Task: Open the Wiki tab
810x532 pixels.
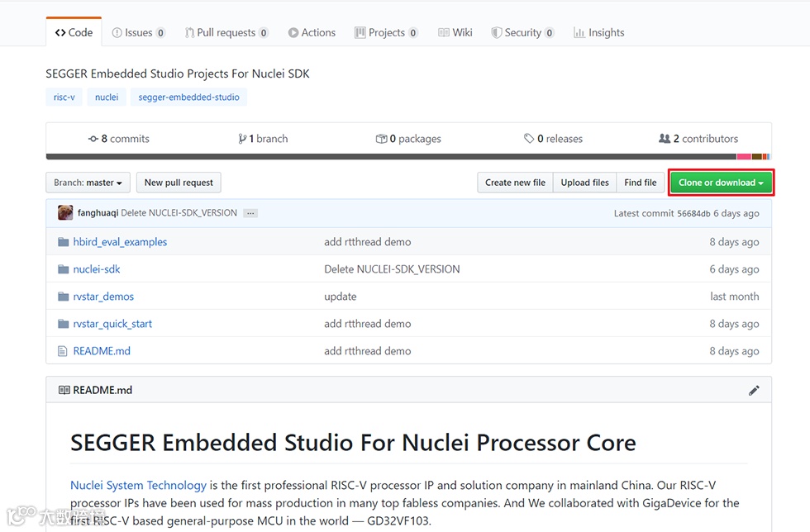Action: pyautogui.click(x=455, y=32)
